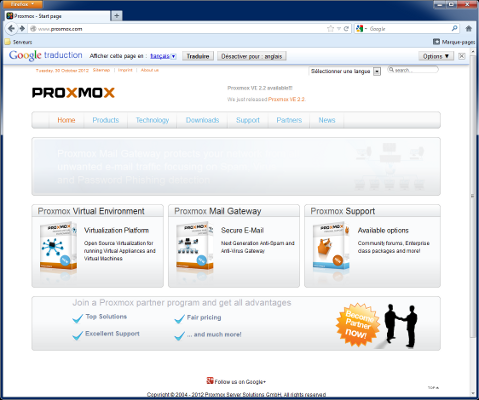Click the Proxmox VE 2.2 available!!! headline
This screenshot has width=479, height=400.
tap(260, 88)
